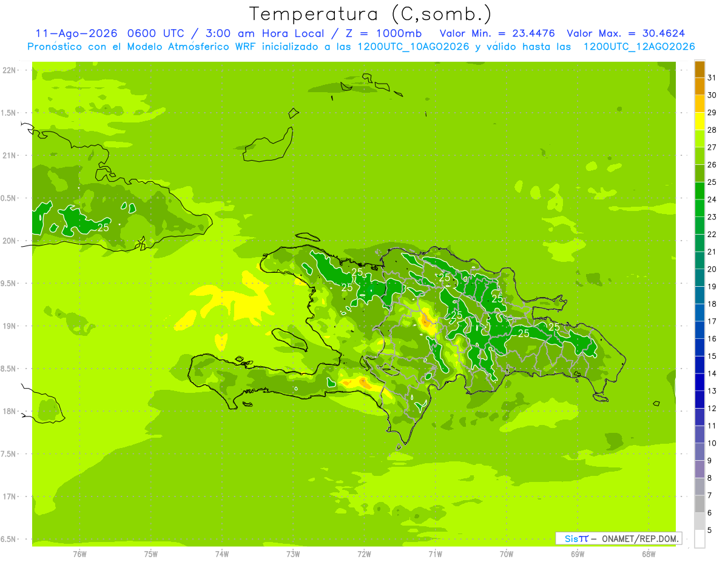The width and height of the screenshot is (728, 562).
Task: Click the legend value "27"
Action: tap(712, 147)
